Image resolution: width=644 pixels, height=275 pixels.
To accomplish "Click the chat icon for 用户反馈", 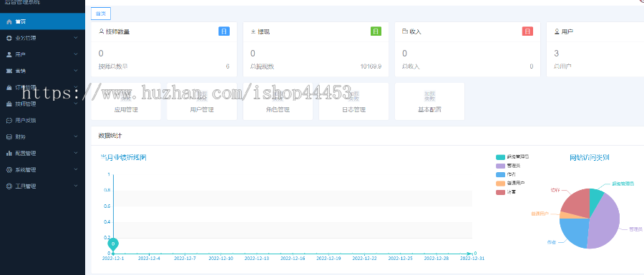I will click(9, 121).
